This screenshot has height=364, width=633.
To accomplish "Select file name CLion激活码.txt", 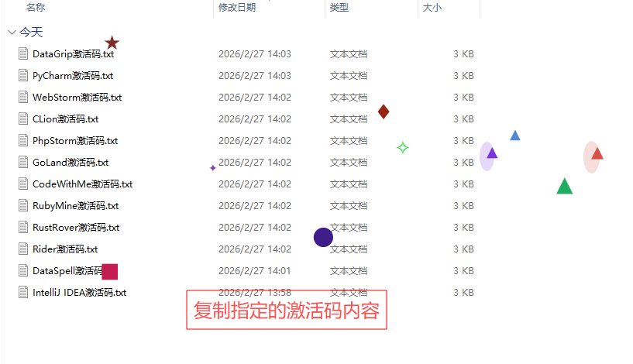I will pos(65,119).
